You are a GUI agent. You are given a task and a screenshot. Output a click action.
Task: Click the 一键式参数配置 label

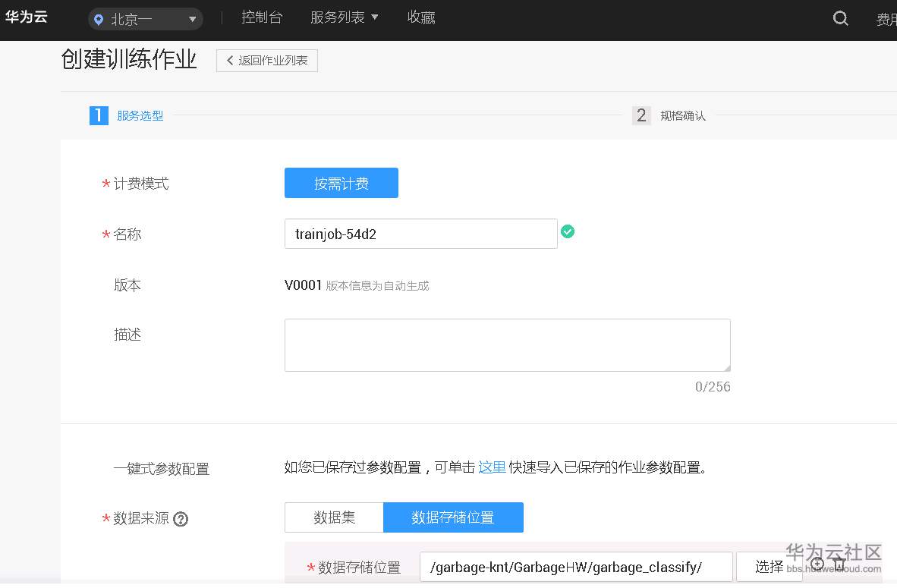coord(162,468)
